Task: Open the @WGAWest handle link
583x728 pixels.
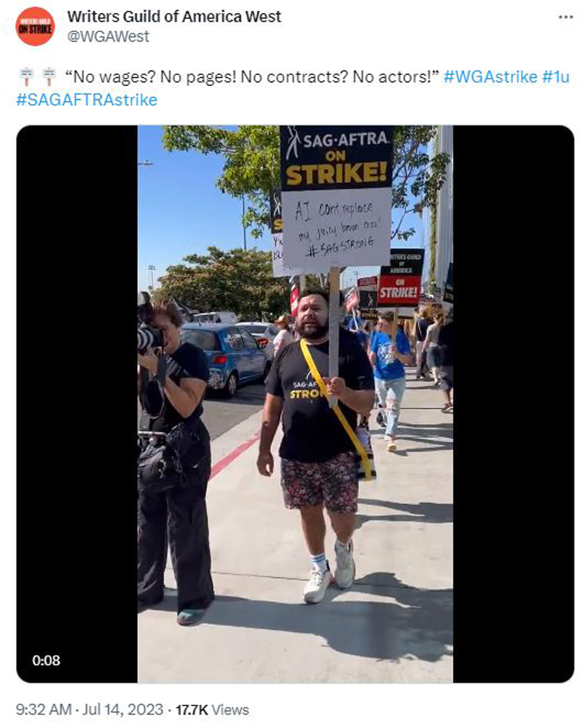Action: [108, 36]
